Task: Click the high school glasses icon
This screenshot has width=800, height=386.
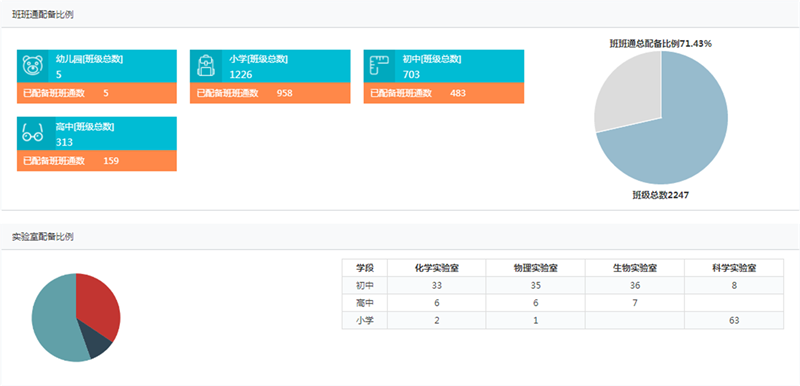Action: pos(33,133)
